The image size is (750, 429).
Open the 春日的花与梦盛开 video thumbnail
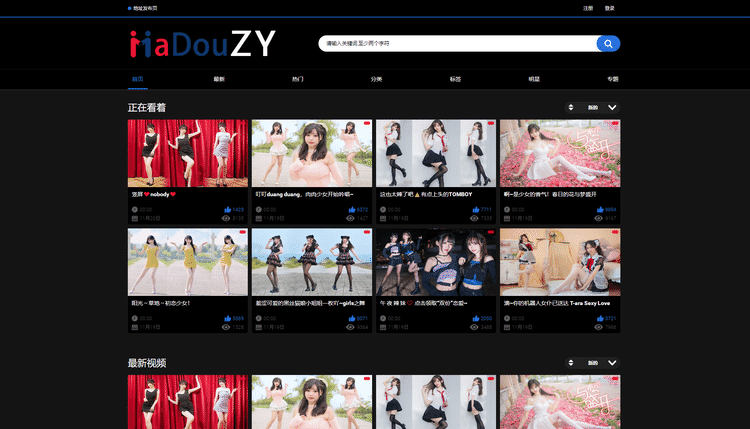(x=559, y=153)
